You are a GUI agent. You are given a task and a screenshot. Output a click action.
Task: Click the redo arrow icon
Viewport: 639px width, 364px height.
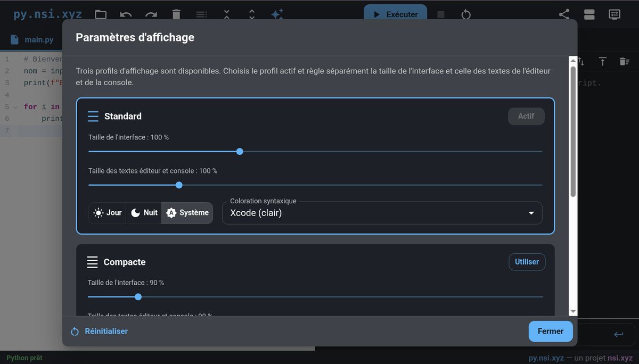pos(151,14)
